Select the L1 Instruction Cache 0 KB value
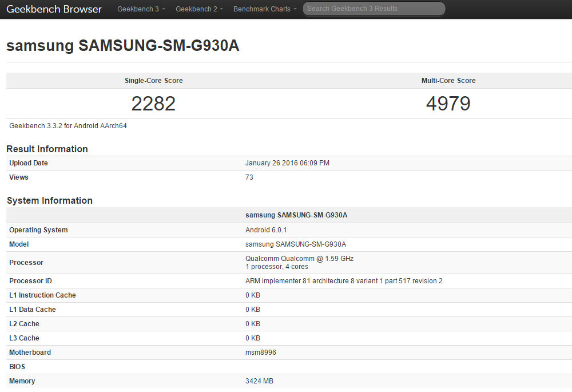Image resolution: width=572 pixels, height=392 pixels. [253, 295]
